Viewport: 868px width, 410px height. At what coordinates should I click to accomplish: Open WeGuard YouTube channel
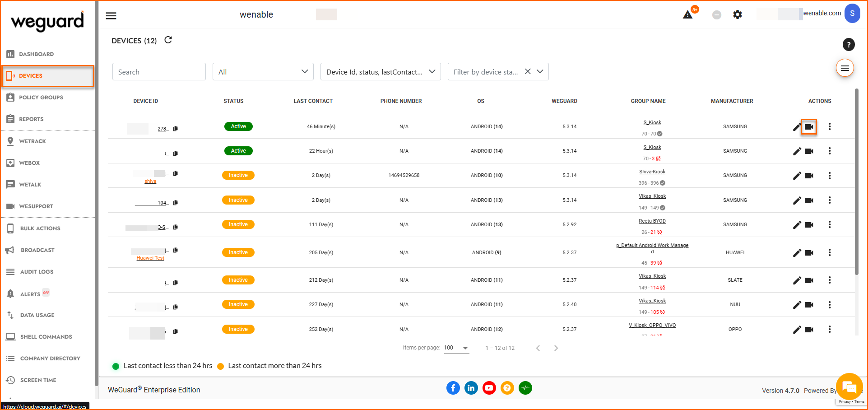pos(489,388)
